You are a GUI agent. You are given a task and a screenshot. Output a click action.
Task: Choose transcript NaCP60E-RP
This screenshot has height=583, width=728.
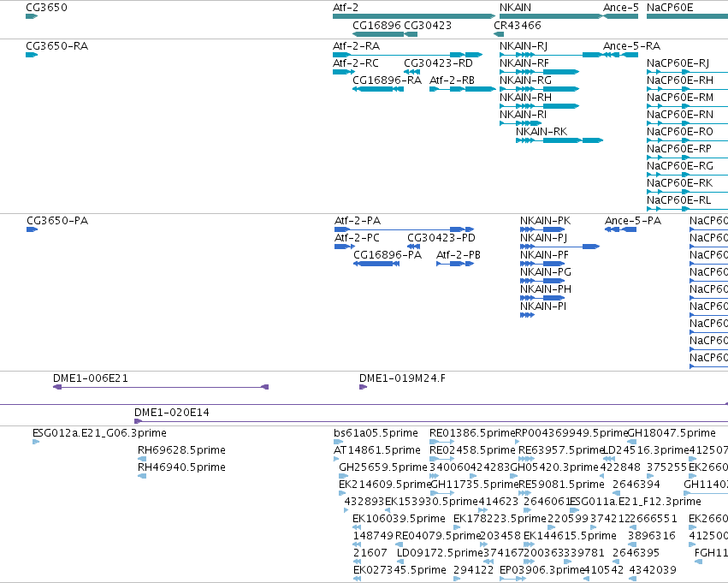click(x=678, y=149)
